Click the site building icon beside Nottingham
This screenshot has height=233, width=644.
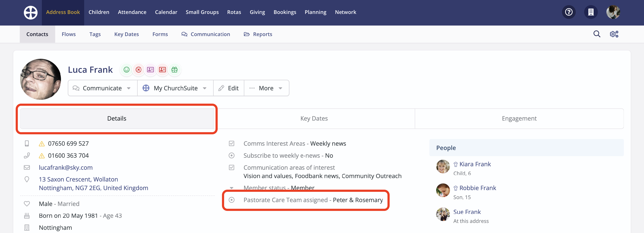pyautogui.click(x=27, y=227)
